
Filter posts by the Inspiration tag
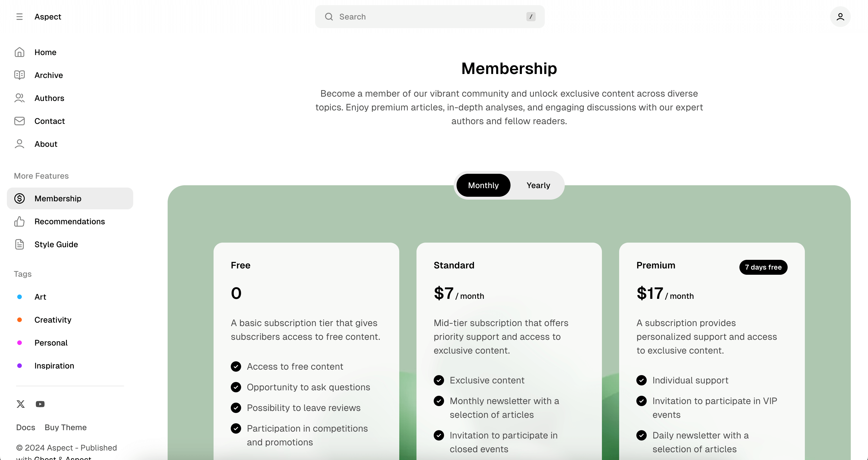tap(54, 366)
